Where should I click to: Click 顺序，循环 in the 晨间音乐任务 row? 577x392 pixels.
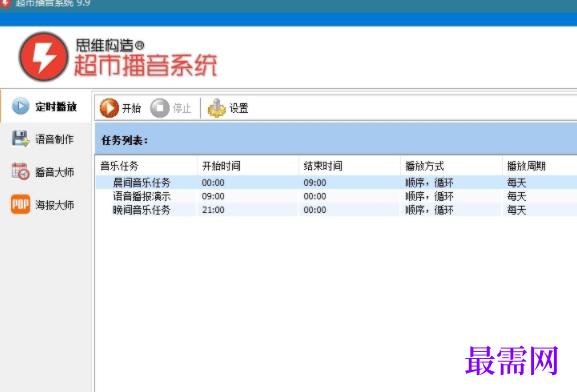(x=429, y=183)
